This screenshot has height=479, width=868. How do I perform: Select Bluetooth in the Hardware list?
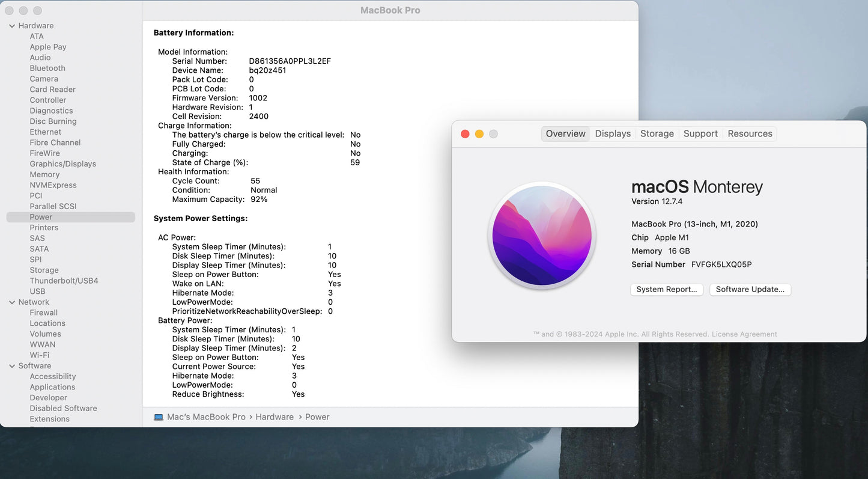(47, 69)
